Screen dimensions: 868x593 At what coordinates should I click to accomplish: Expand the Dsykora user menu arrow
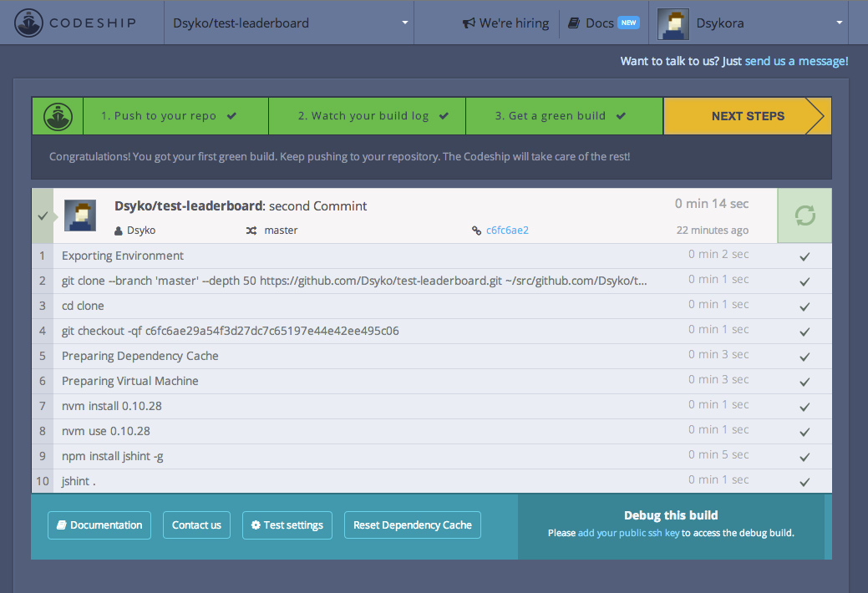840,23
